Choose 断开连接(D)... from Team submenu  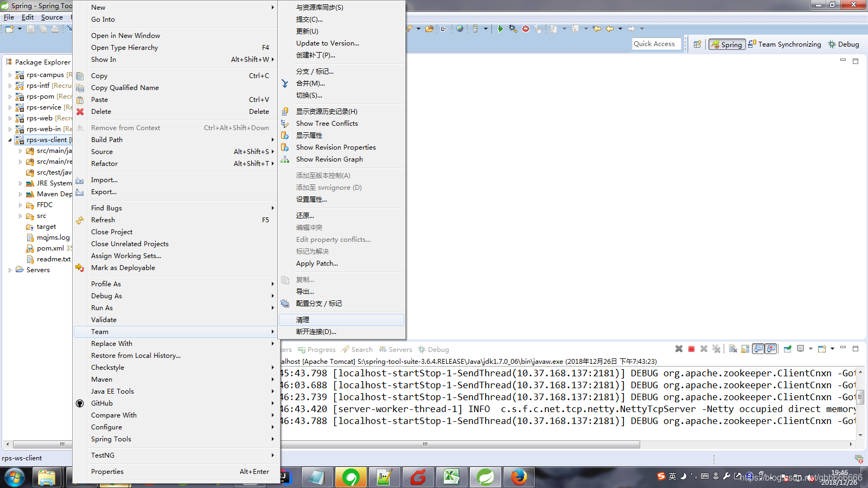341,332
